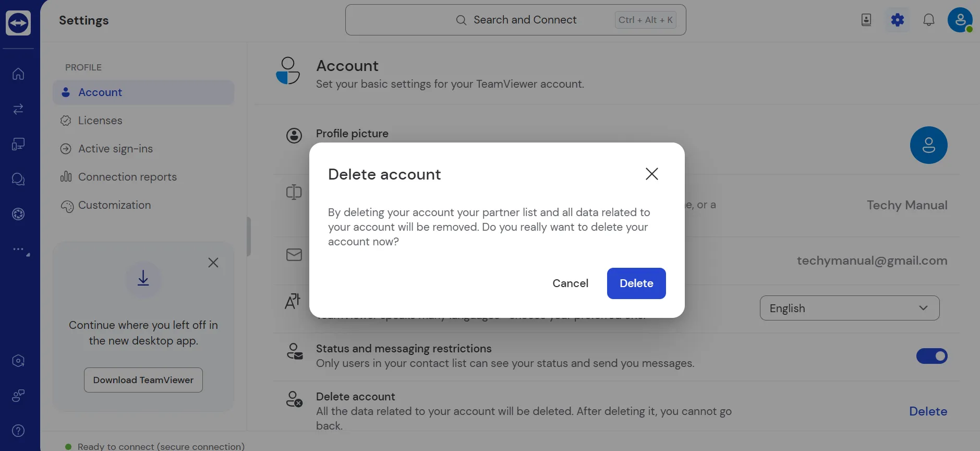
Task: Click the Profile picture row icon
Action: tap(294, 136)
